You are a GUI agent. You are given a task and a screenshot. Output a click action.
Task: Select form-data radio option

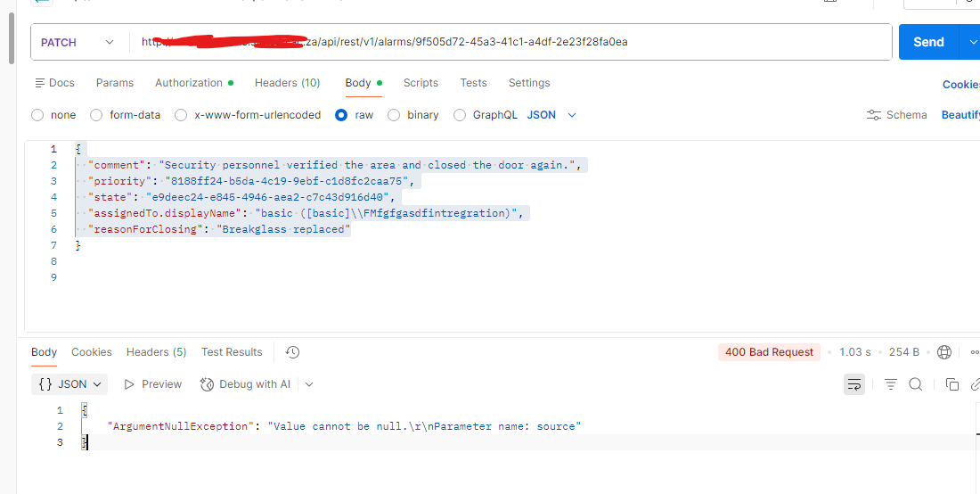pyautogui.click(x=96, y=115)
